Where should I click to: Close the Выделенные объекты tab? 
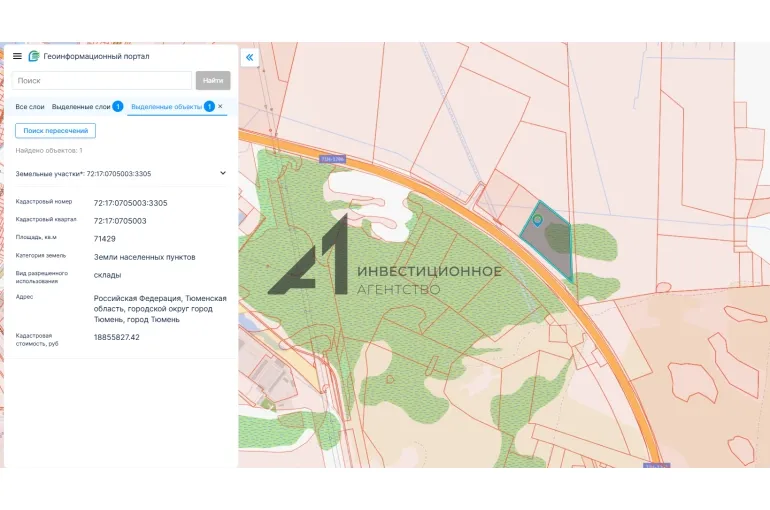click(x=220, y=106)
